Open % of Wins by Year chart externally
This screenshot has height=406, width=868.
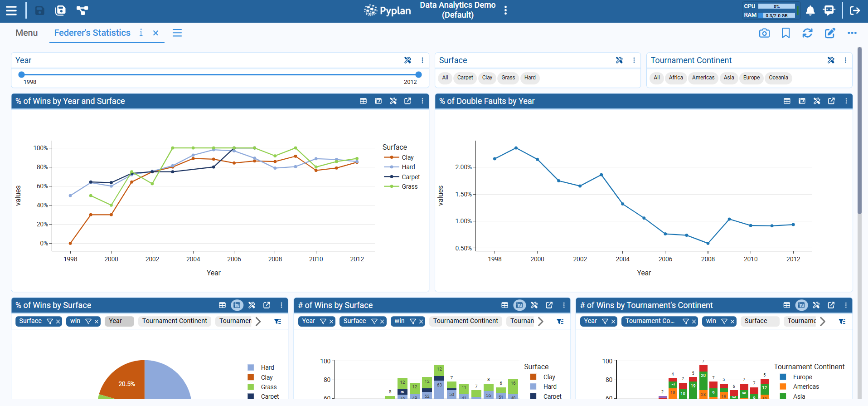point(407,101)
